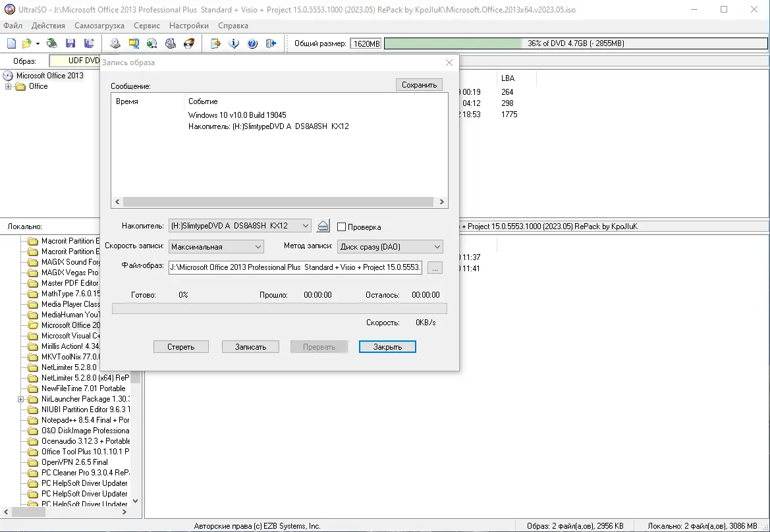The width and height of the screenshot is (770, 532).
Task: Open the Самозагрузка menu
Action: coord(99,26)
